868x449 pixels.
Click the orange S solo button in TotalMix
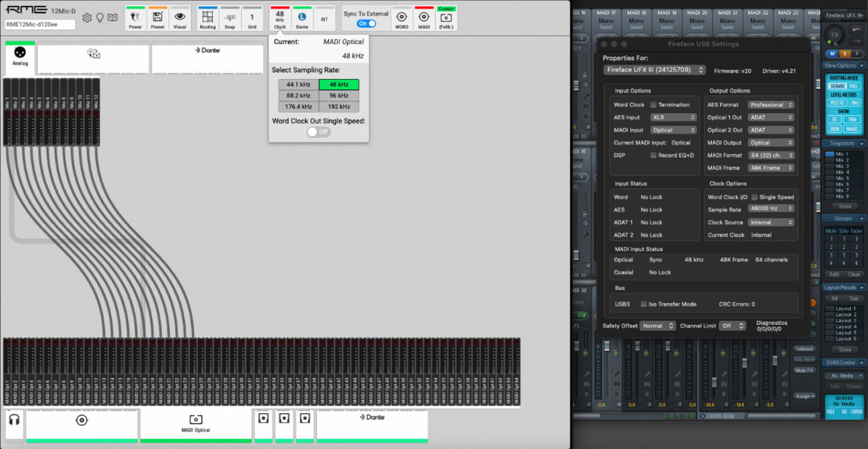coord(845,54)
